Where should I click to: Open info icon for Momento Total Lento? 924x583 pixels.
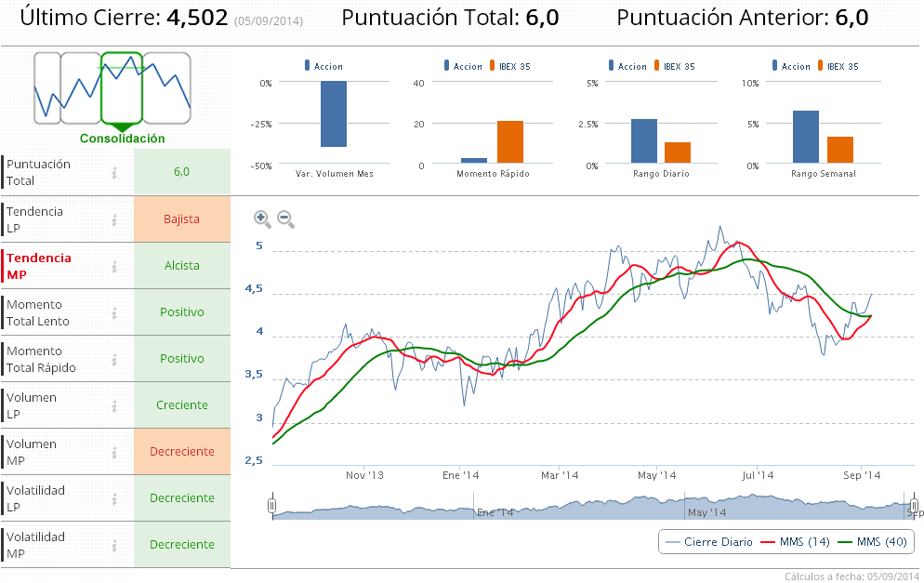click(x=114, y=312)
